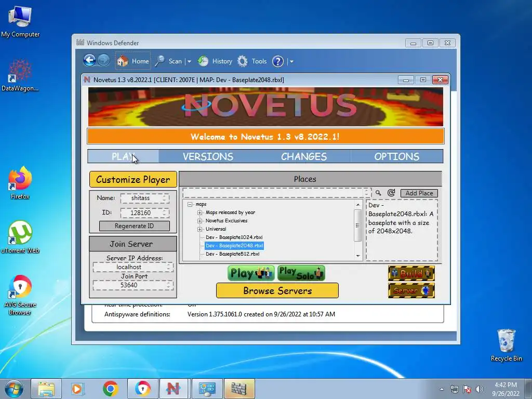Open AVG Secure Browser from the taskbar

[142, 389]
